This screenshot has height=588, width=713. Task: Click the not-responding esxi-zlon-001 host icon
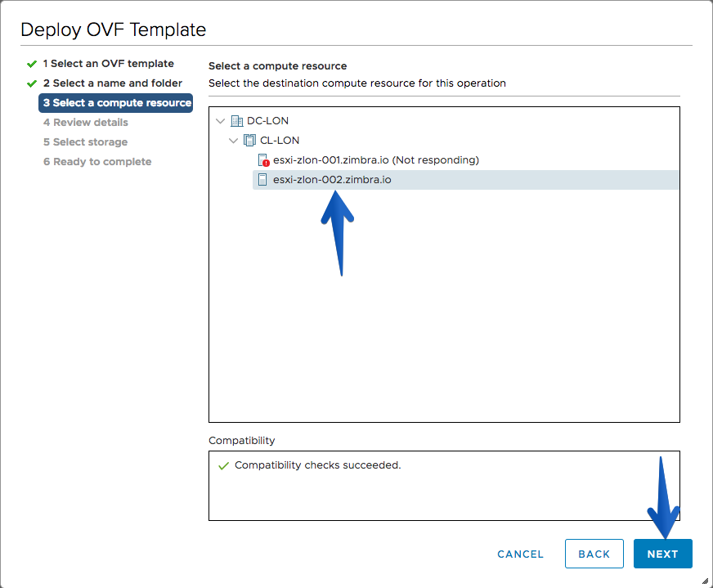(263, 160)
